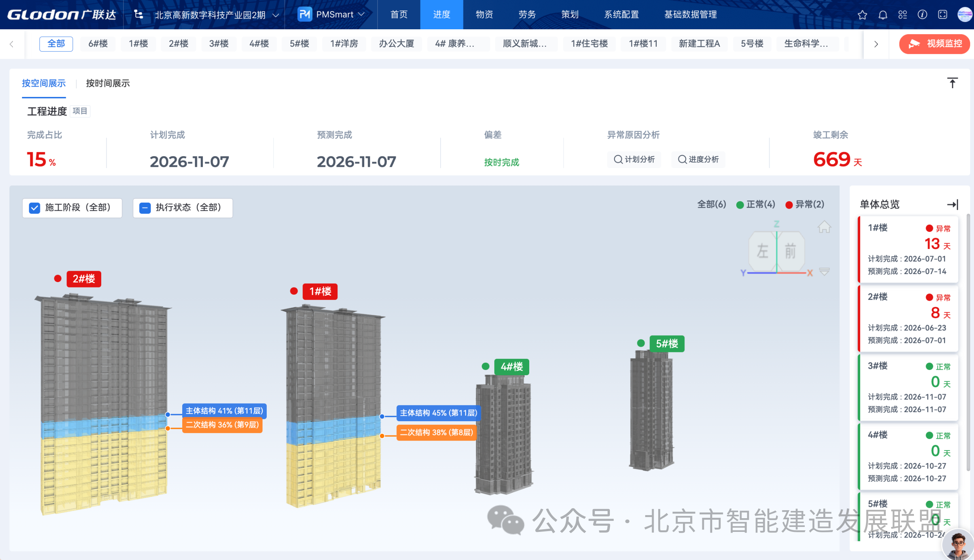Toggle the fullscreen icon in header
The height and width of the screenshot is (560, 974).
942,14
